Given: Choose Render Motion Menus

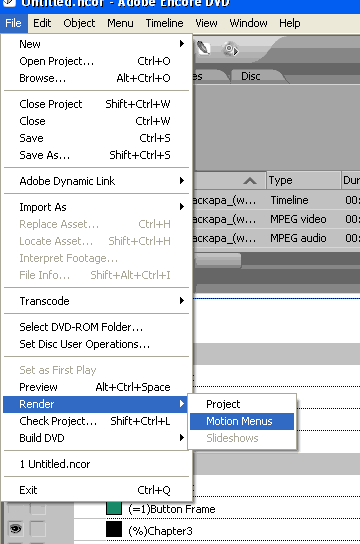Looking at the screenshot, I should click(242, 421).
